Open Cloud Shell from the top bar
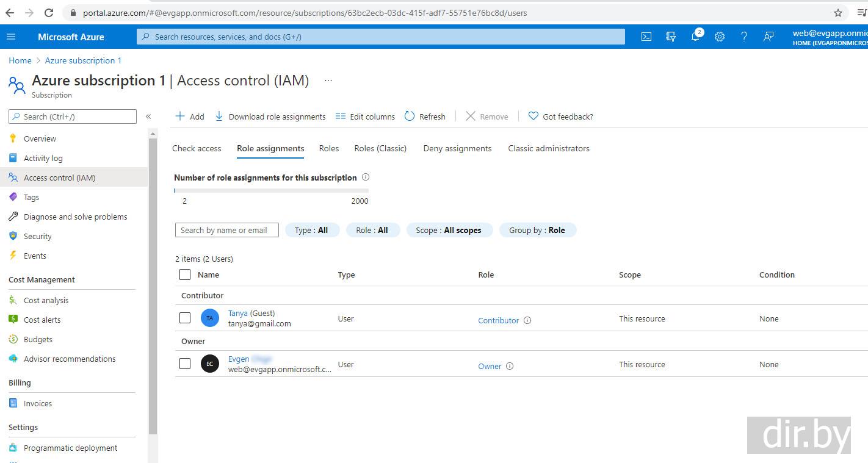This screenshot has height=463, width=868. 646,37
